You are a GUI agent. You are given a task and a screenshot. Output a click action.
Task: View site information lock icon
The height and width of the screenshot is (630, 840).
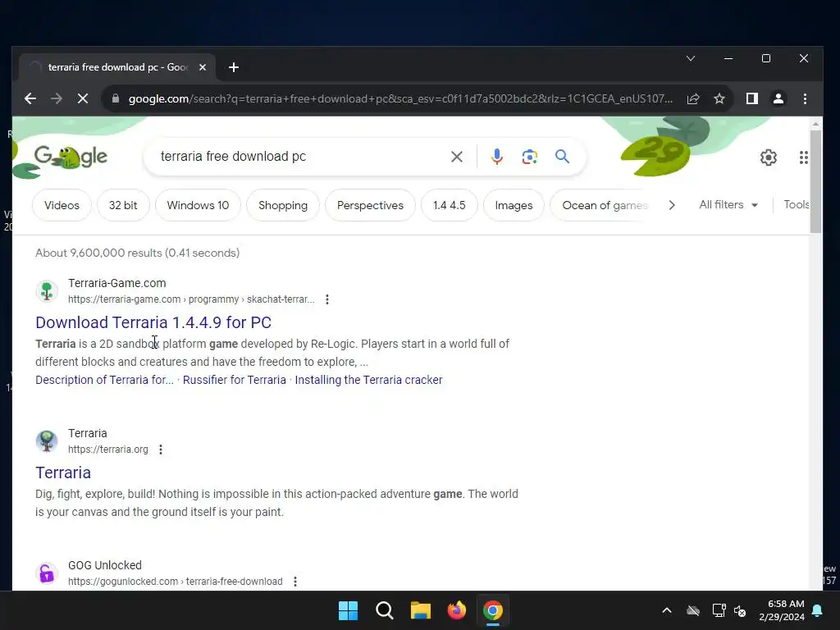point(115,98)
